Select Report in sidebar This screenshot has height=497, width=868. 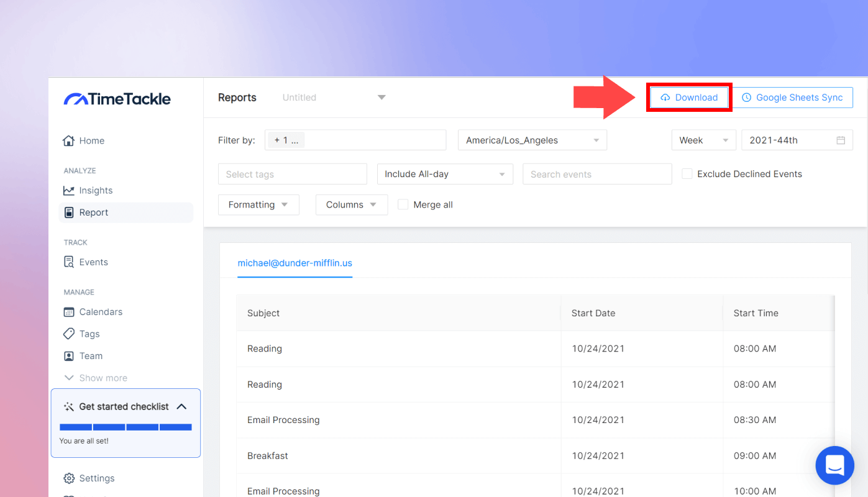[126, 212]
